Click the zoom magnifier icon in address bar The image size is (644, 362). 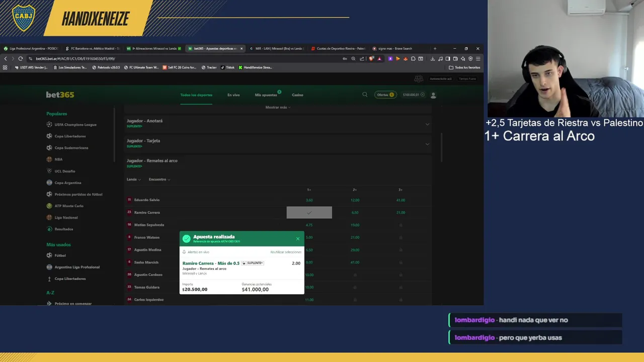pos(353,58)
